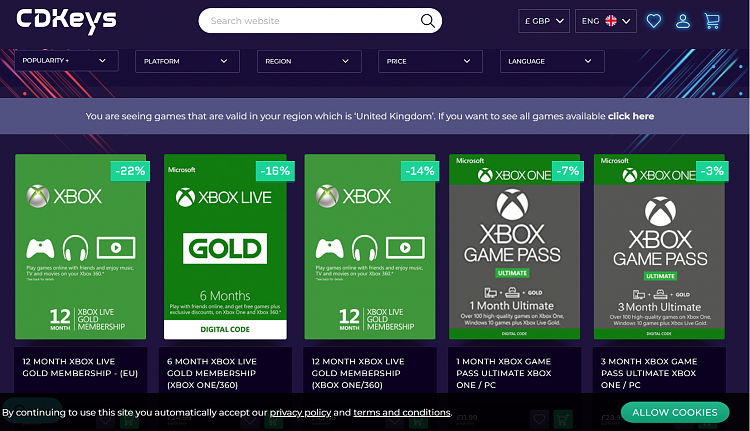Click the -22% discount badge

(x=130, y=171)
